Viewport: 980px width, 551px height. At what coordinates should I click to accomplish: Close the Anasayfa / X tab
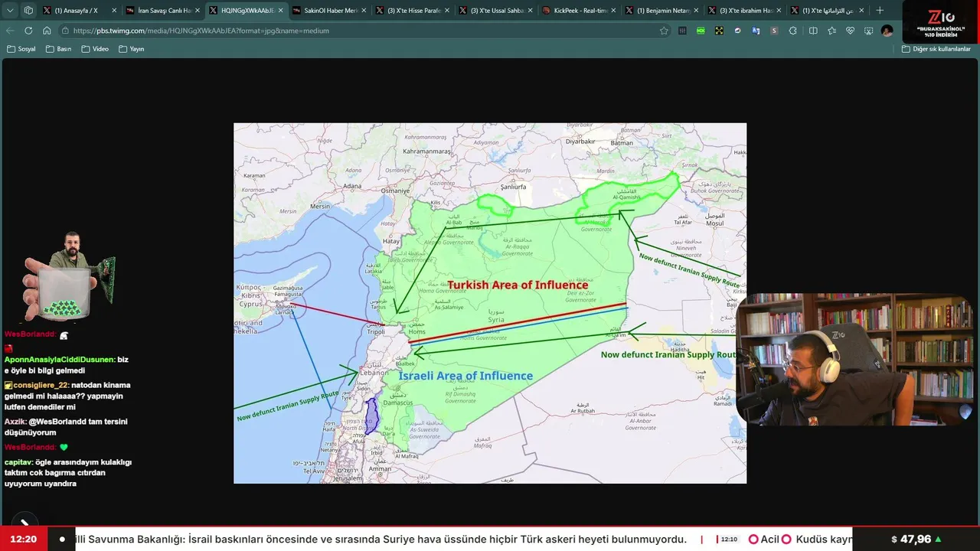coord(114,11)
